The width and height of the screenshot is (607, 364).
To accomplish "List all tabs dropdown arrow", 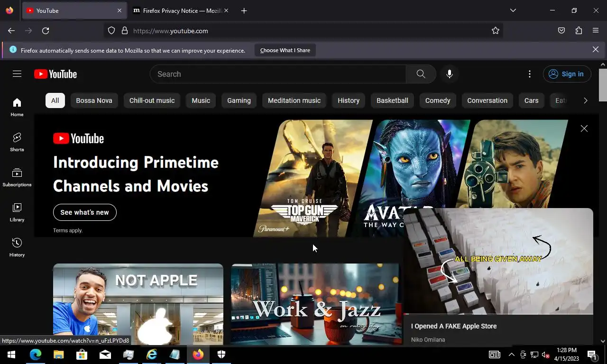I will coord(513,10).
